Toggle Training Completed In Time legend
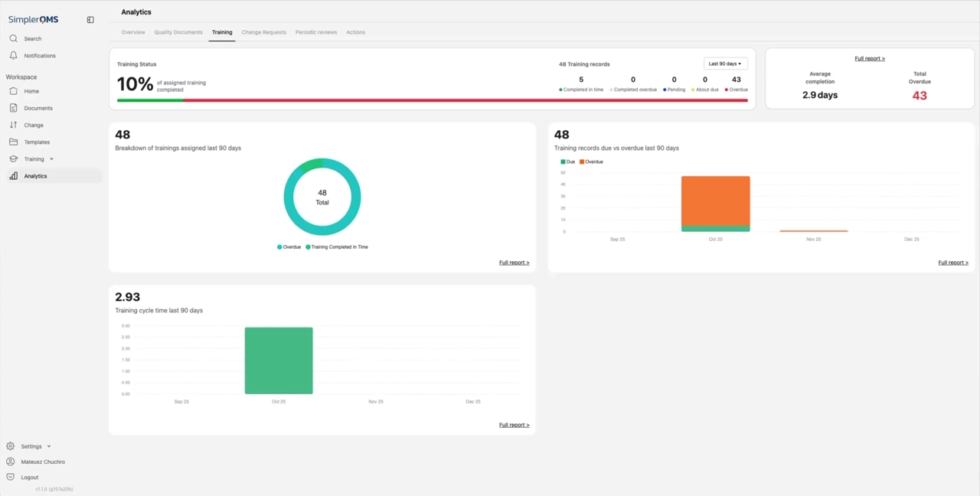Image resolution: width=980 pixels, height=496 pixels. pos(336,247)
